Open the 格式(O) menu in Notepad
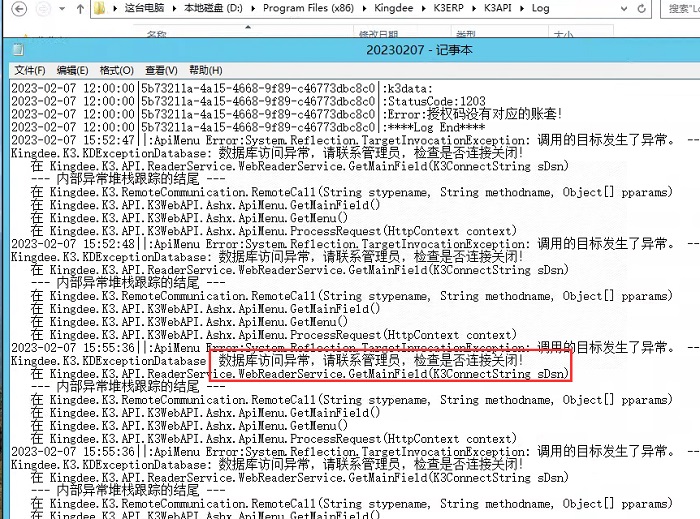Viewport: 700px width, 519px height. click(117, 71)
